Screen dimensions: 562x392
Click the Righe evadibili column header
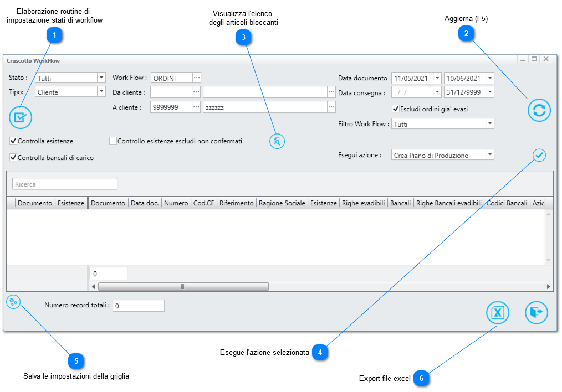pyautogui.click(x=364, y=203)
